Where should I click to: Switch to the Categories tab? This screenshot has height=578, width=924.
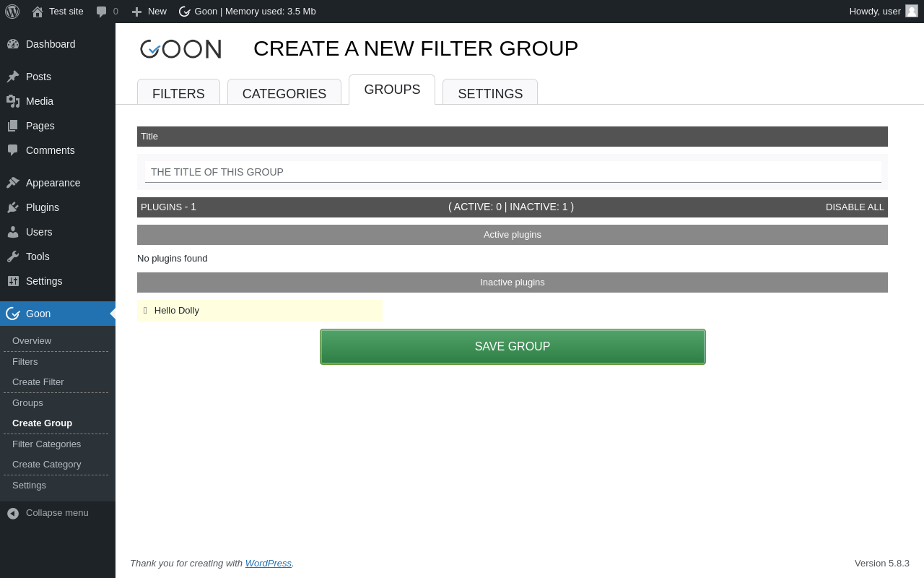point(284,93)
